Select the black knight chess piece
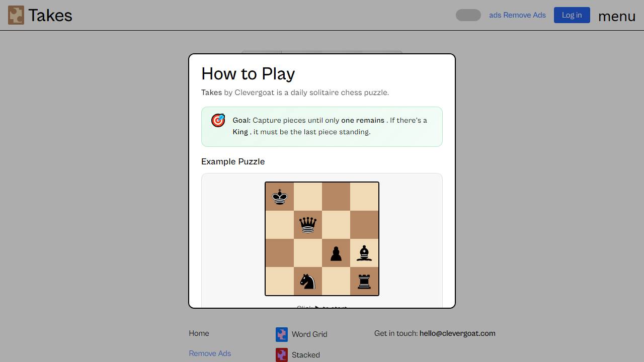The width and height of the screenshot is (644, 362). [307, 282]
